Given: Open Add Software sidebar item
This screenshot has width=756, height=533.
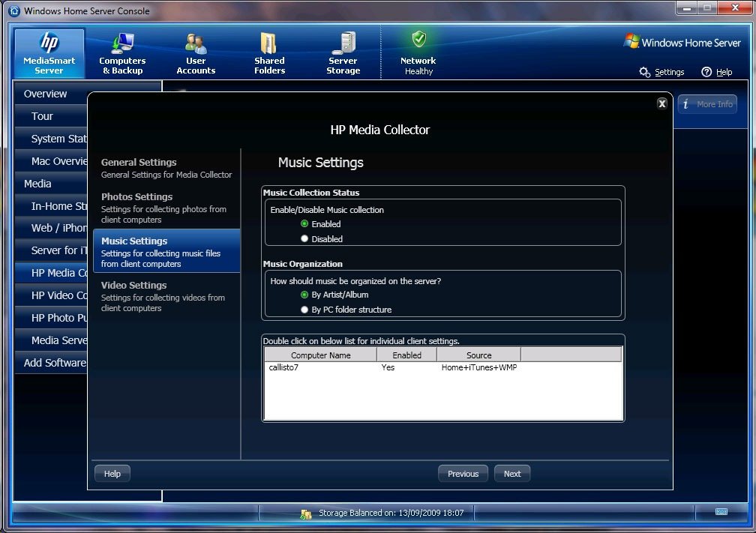Looking at the screenshot, I should tap(51, 363).
